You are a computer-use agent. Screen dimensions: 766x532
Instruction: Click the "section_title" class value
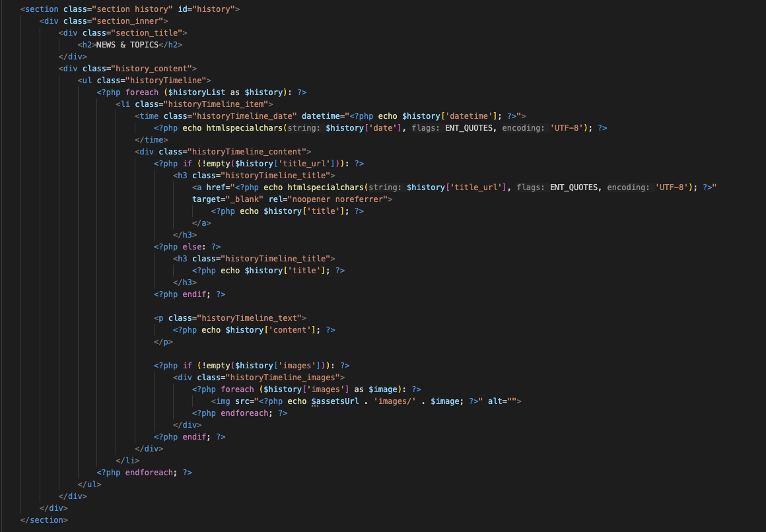pos(149,33)
